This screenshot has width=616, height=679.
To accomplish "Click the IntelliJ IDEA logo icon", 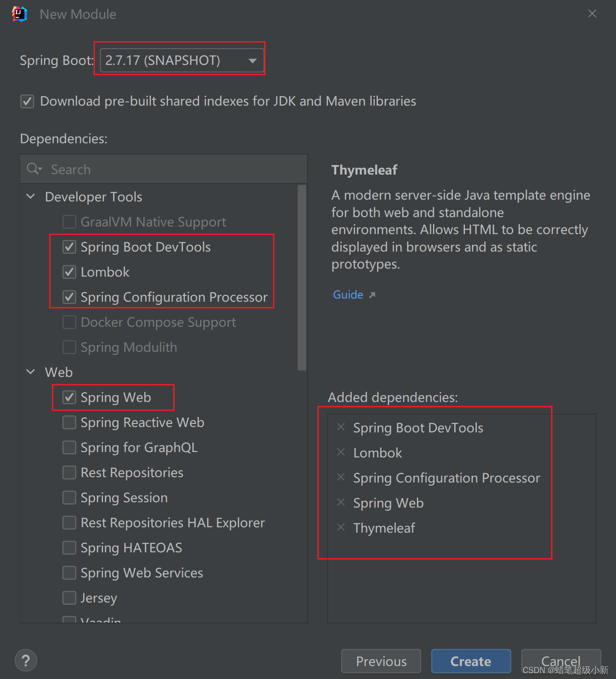I will pos(19,14).
